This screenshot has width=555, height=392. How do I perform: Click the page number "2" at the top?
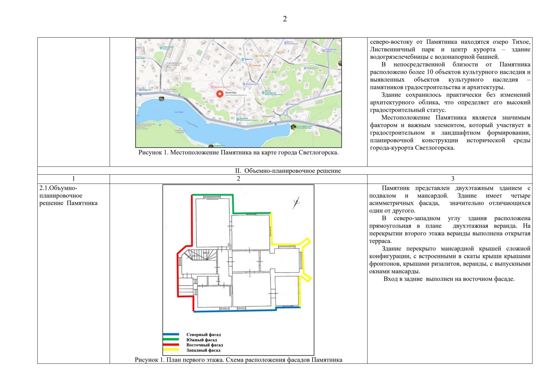(285, 19)
